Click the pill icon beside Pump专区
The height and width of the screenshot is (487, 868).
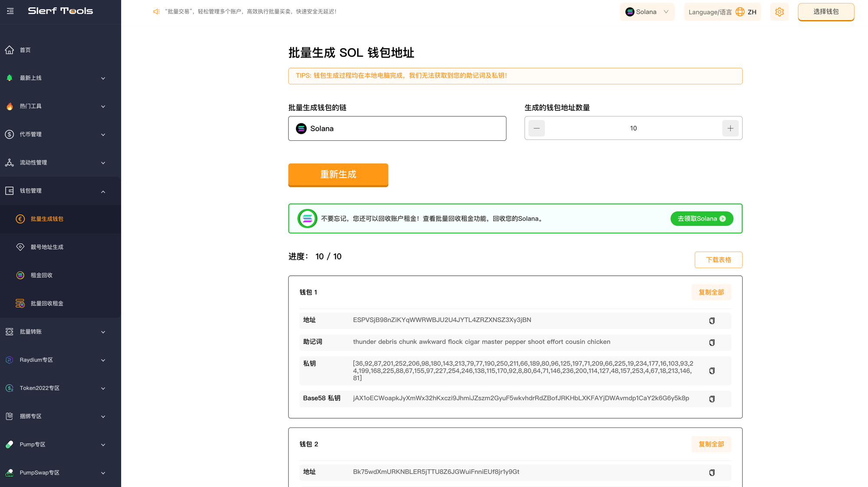coord(10,444)
